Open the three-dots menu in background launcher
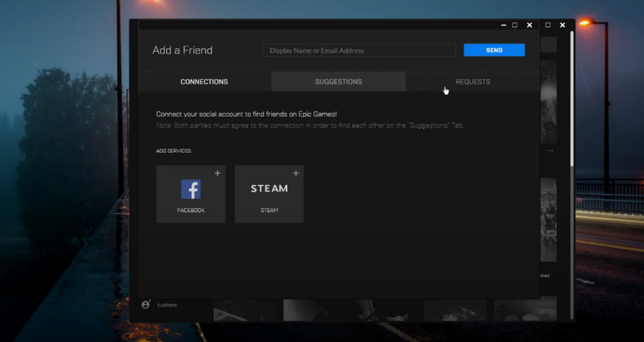The height and width of the screenshot is (342, 644). (550, 151)
